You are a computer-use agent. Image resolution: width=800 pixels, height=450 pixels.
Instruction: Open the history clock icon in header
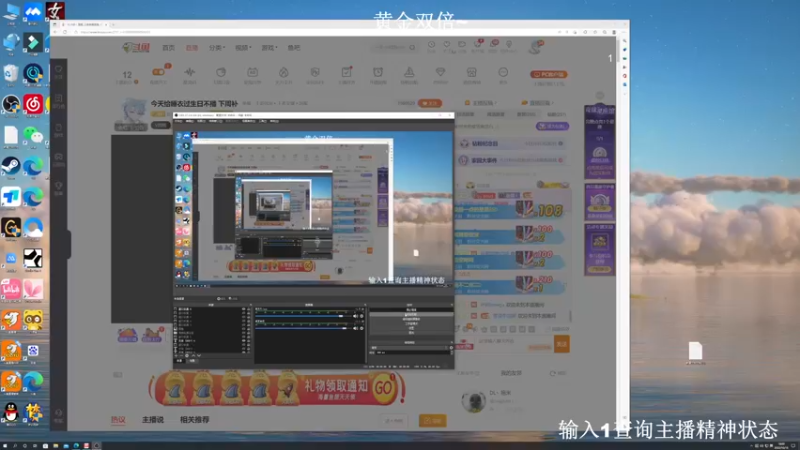click(x=432, y=45)
